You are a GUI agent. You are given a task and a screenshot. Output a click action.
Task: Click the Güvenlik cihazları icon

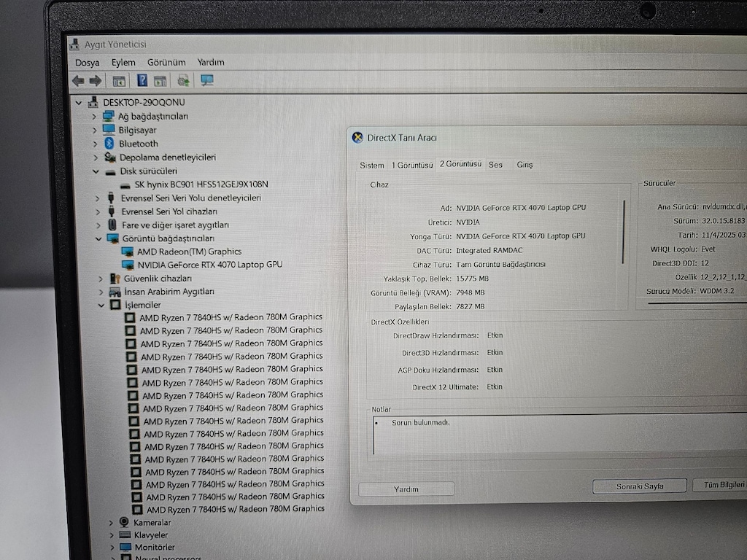tap(115, 278)
